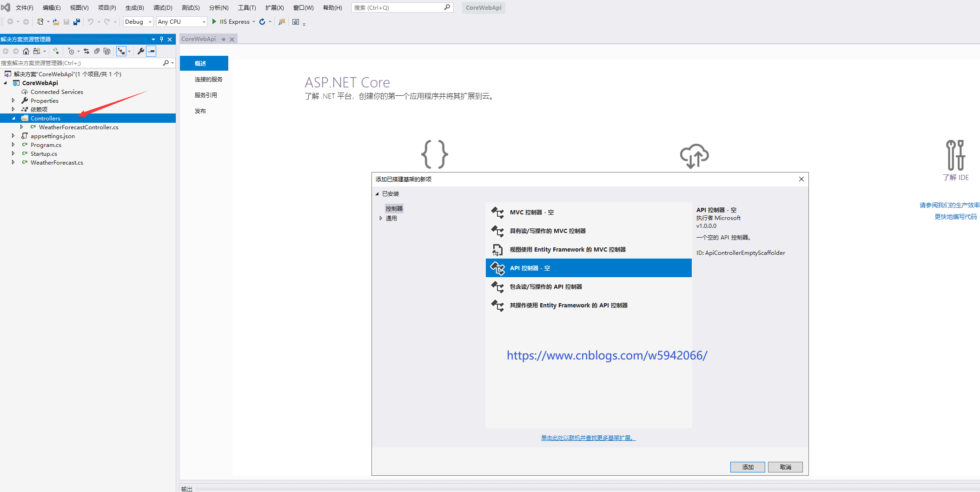Click the Show All Files icon
This screenshot has height=492, width=980.
[x=107, y=51]
